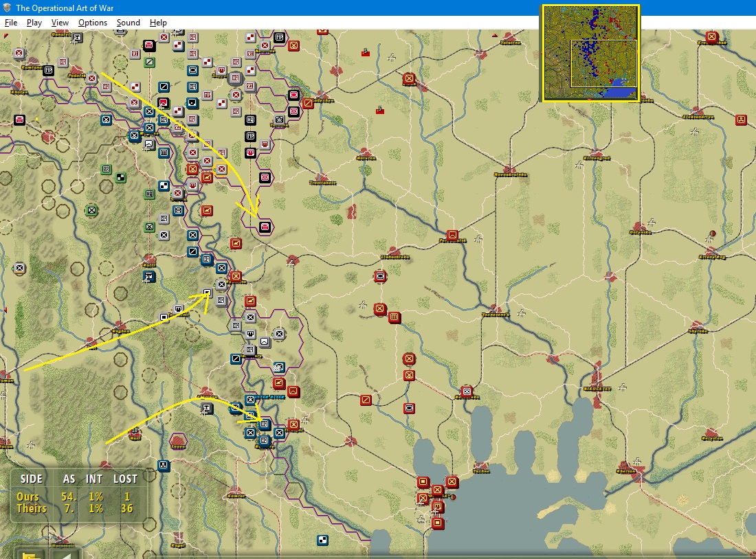
Task: Select blue checkered counter above the green HQ
Action: pyautogui.click(x=164, y=185)
